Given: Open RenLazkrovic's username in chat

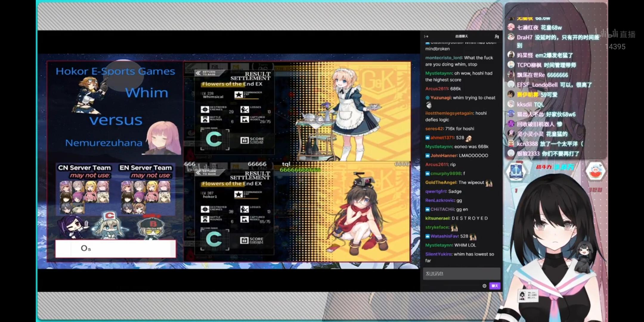Looking at the screenshot, I should click(440, 200).
